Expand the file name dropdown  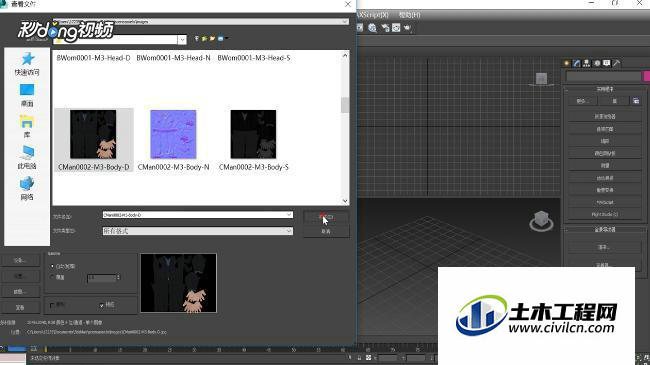289,215
